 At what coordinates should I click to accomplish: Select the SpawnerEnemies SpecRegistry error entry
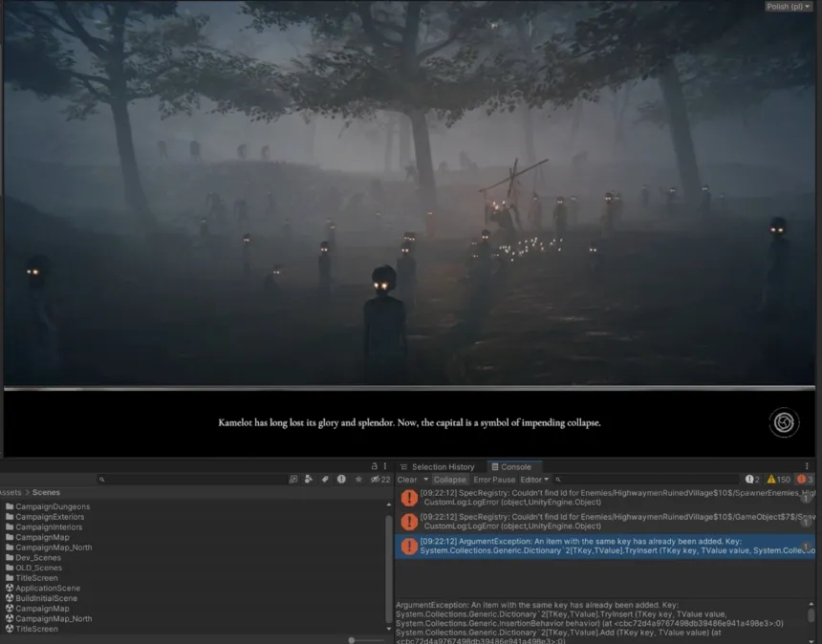605,498
